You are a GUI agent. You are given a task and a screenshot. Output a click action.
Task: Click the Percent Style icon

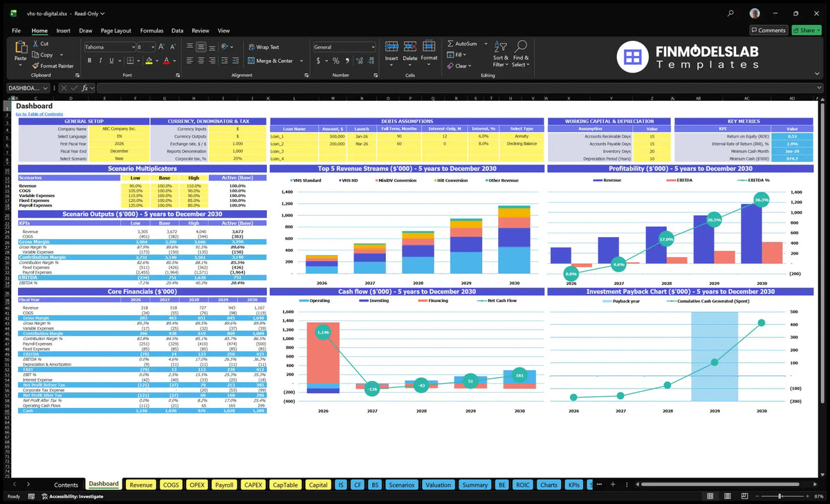coord(335,61)
